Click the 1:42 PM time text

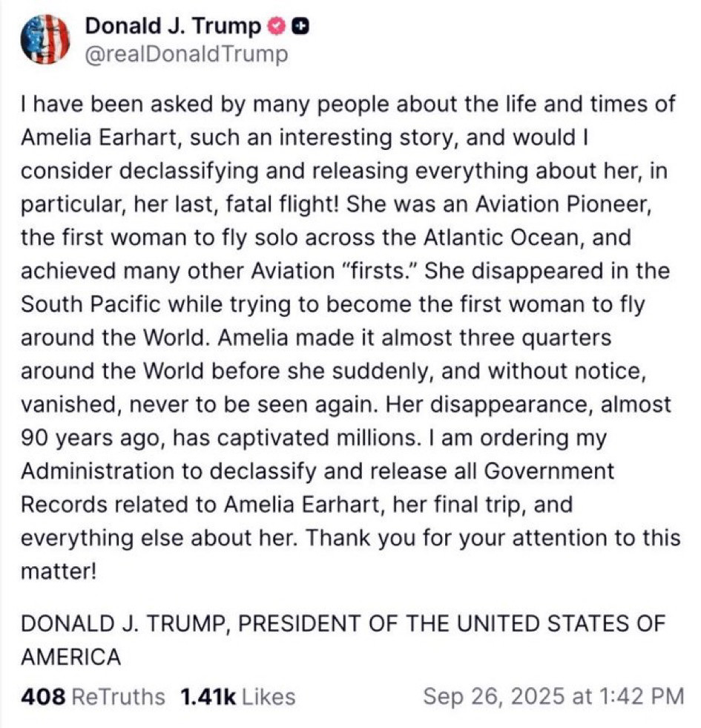click(642, 696)
